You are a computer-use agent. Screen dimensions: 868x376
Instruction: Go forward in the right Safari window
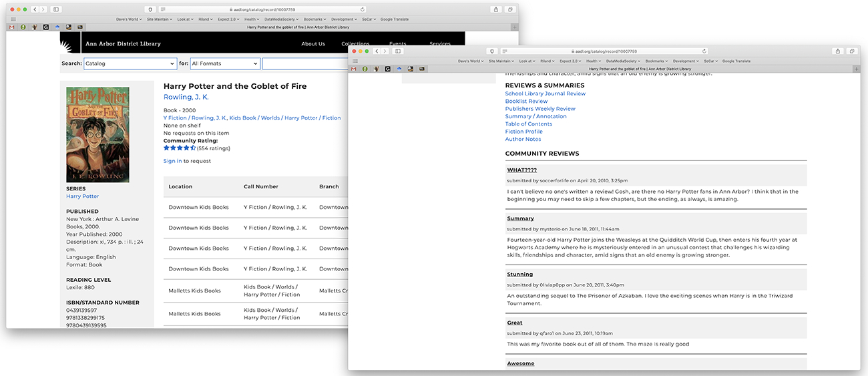[385, 51]
